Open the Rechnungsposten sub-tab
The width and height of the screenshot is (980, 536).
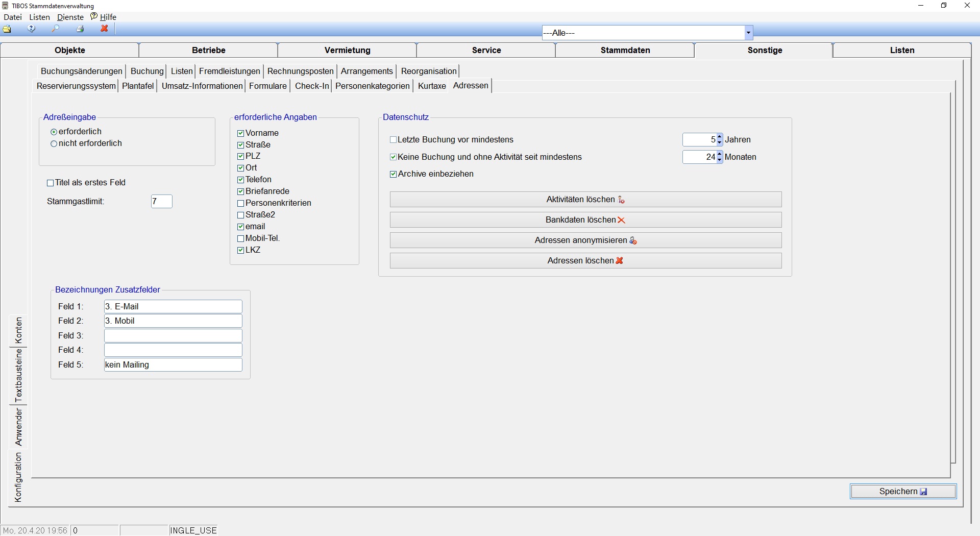pos(301,71)
